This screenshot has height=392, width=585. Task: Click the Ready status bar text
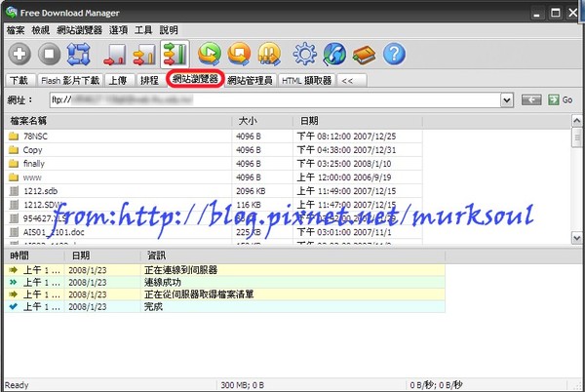(17, 385)
